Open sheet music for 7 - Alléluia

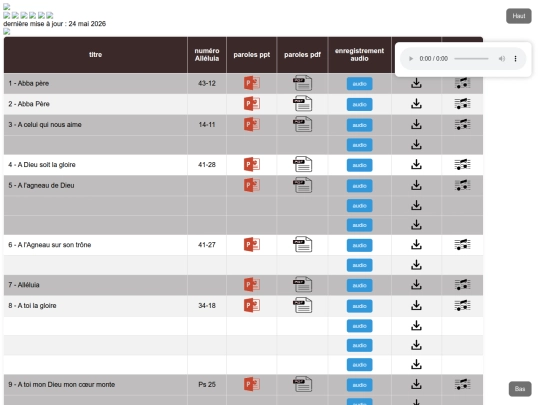pyautogui.click(x=463, y=285)
